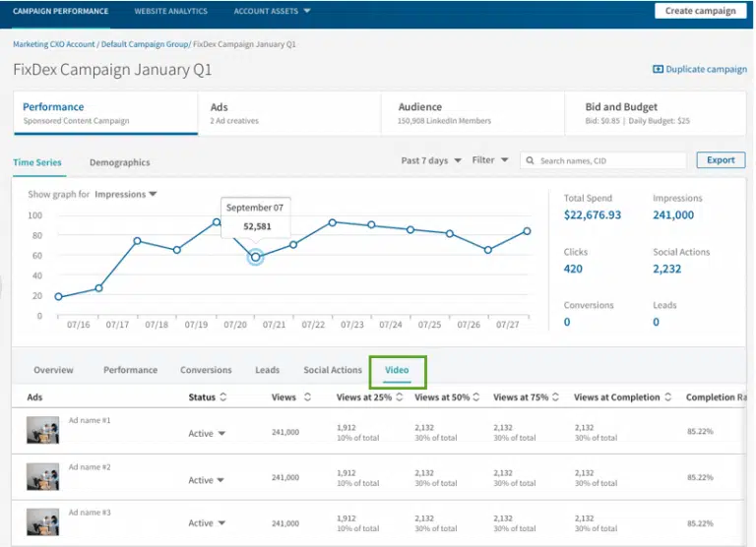Sort table by Views column arrows
756x547 pixels.
(x=308, y=397)
